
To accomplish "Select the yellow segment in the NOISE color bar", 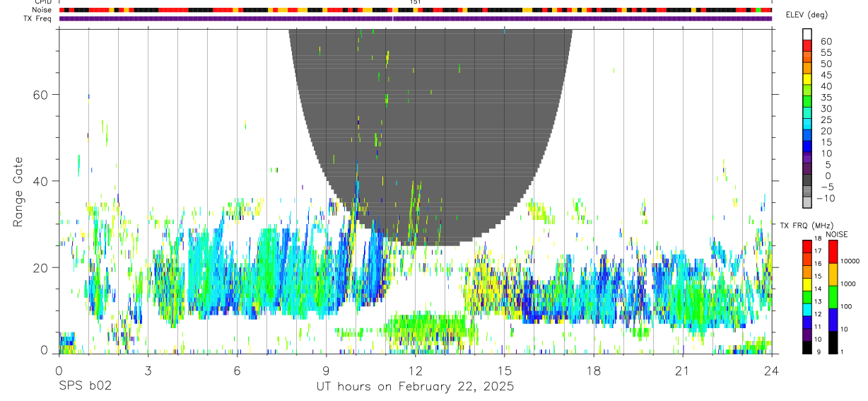I will click(832, 274).
